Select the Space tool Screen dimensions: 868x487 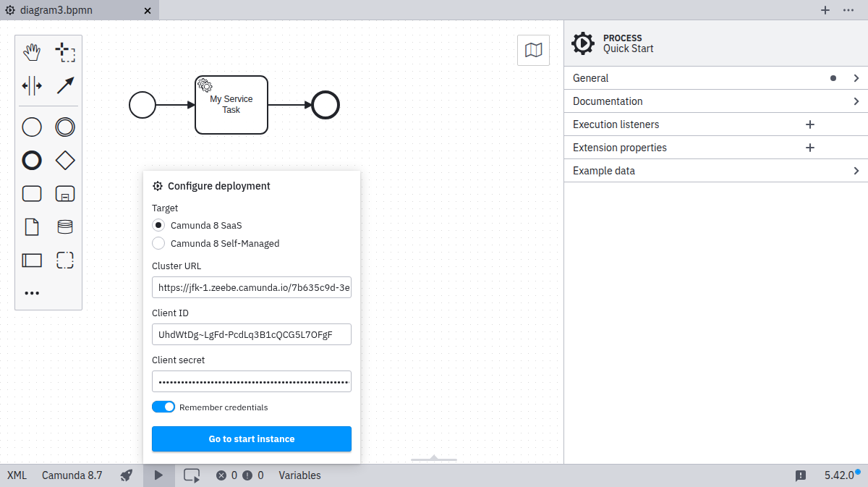coord(32,85)
